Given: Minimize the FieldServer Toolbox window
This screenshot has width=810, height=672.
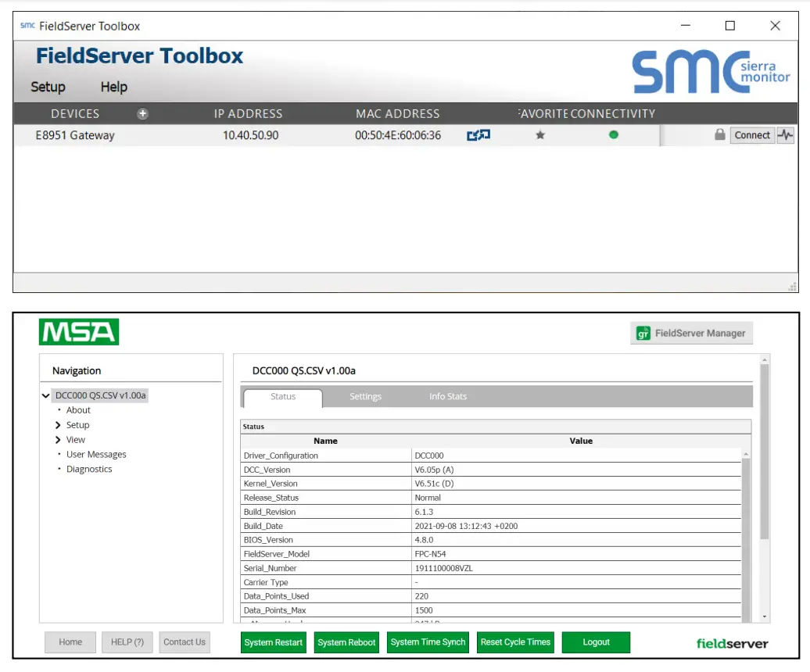Looking at the screenshot, I should click(x=686, y=25).
